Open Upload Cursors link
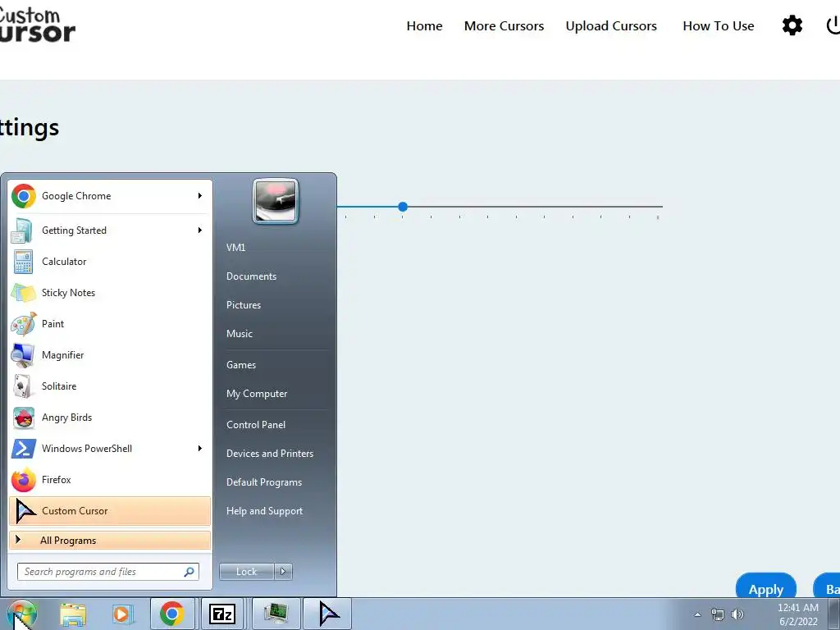This screenshot has height=630, width=840. click(611, 25)
